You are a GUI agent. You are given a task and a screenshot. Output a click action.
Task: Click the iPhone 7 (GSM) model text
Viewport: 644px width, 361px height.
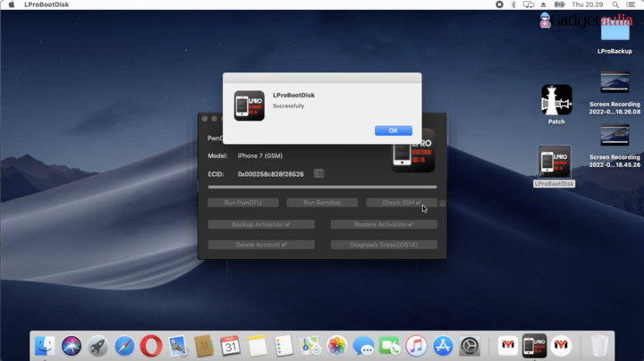click(260, 155)
